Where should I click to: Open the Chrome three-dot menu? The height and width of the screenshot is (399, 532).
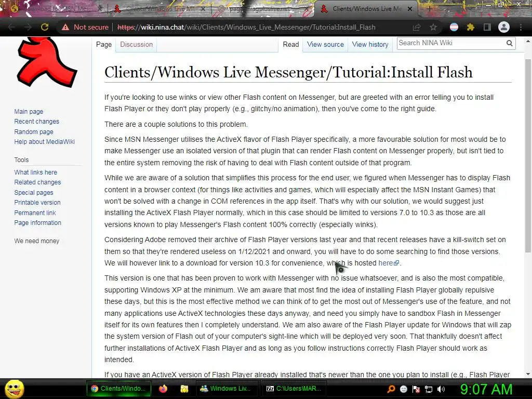coord(521,27)
